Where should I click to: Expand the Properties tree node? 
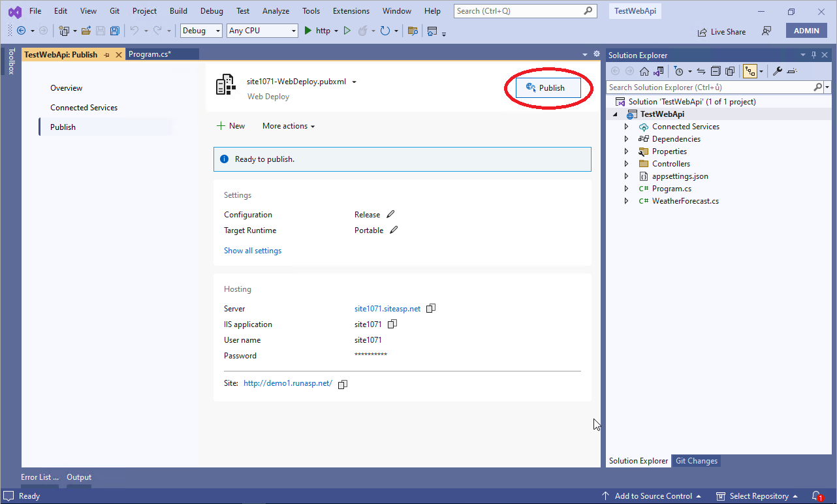coord(626,151)
